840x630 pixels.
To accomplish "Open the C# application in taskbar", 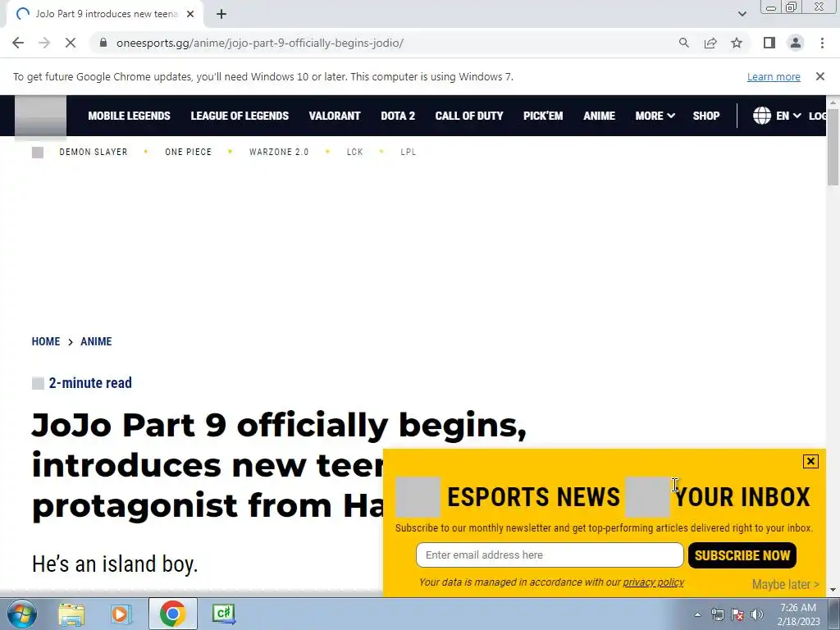I will [223, 614].
